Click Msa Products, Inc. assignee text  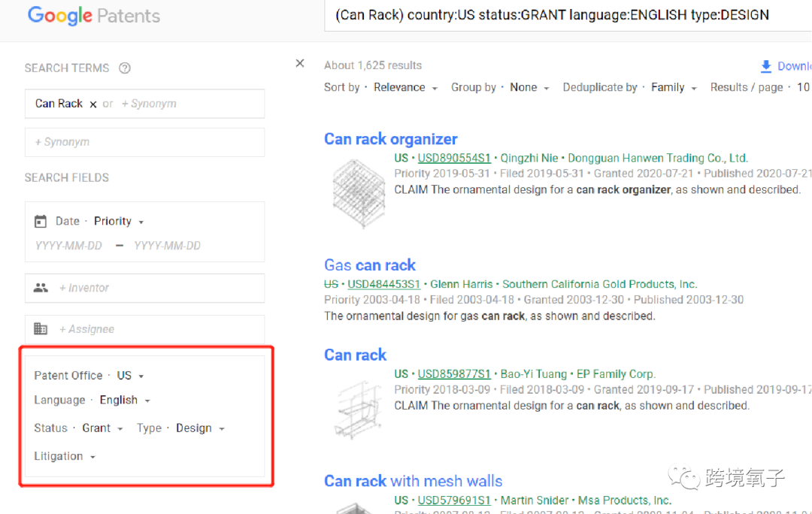[625, 500]
